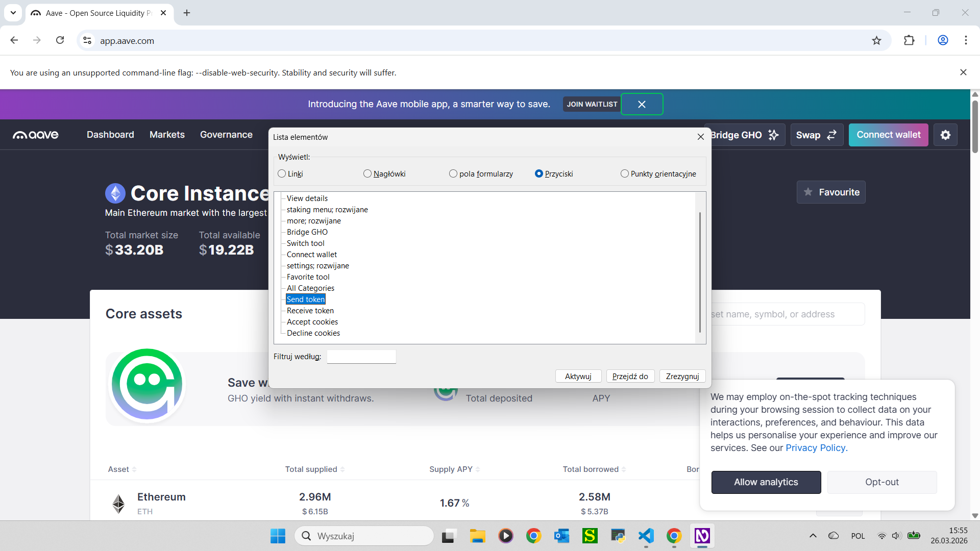Screen dimensions: 980x551
Task: View site information icon in address bar
Action: 87,40
